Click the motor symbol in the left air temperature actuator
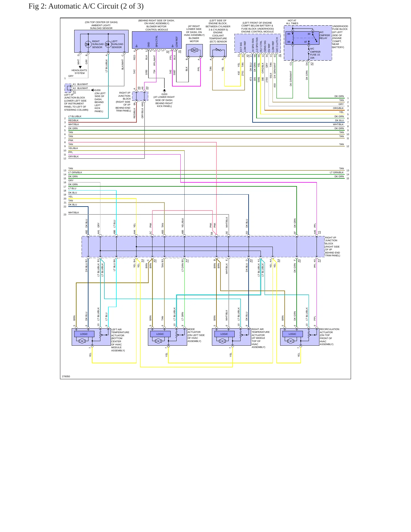This screenshot has width=411, height=532. 82,341
